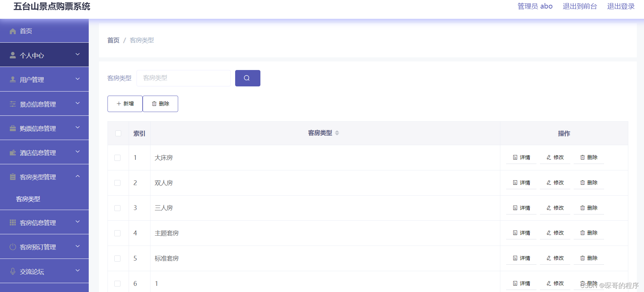Click the 首页 breadcrumb link
The image size is (644, 292).
click(113, 40)
